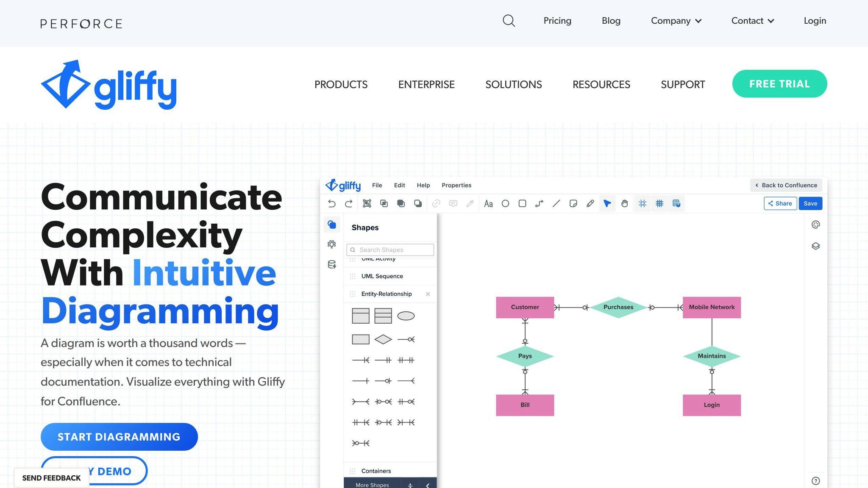Image resolution: width=868 pixels, height=488 pixels.
Task: Select the pencil freehand tool
Action: 590,204
